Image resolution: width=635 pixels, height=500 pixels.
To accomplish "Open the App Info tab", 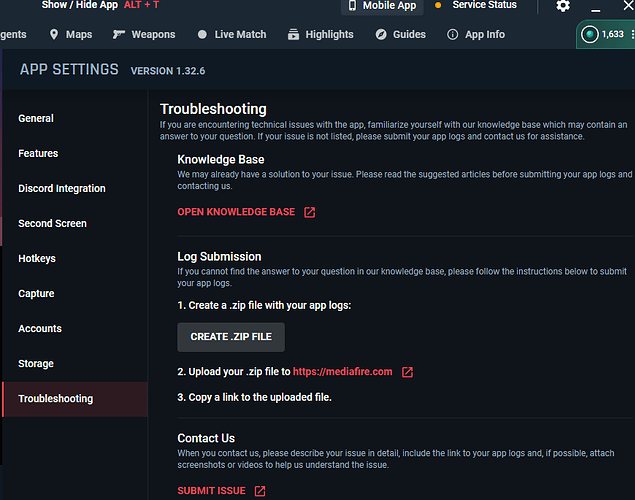I will point(476,34).
